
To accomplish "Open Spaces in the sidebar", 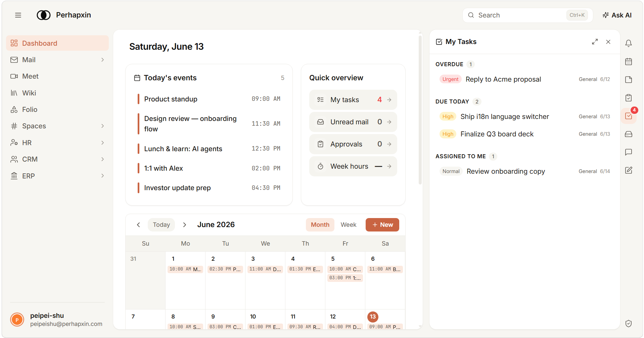I will click(57, 126).
